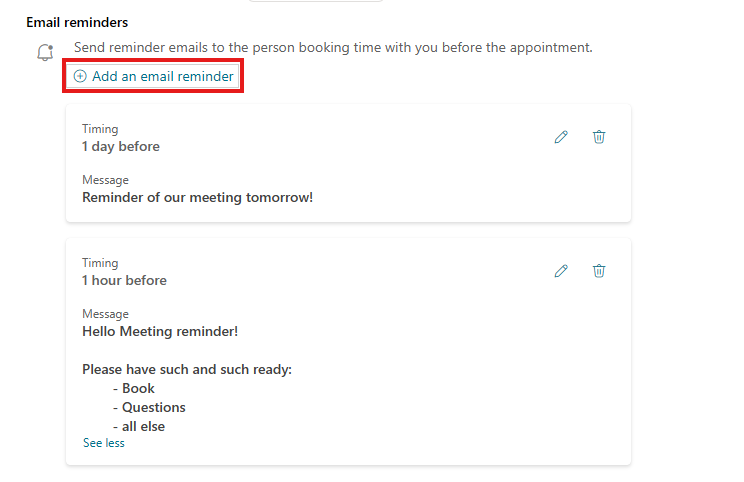Image resolution: width=744 pixels, height=482 pixels.
Task: Click the Email reminders section heading
Action: coord(77,22)
